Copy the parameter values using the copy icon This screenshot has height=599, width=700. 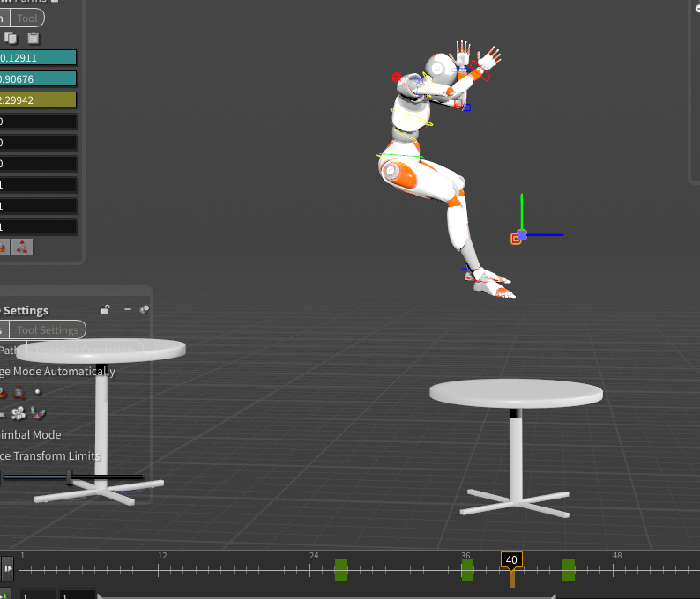pyautogui.click(x=10, y=39)
